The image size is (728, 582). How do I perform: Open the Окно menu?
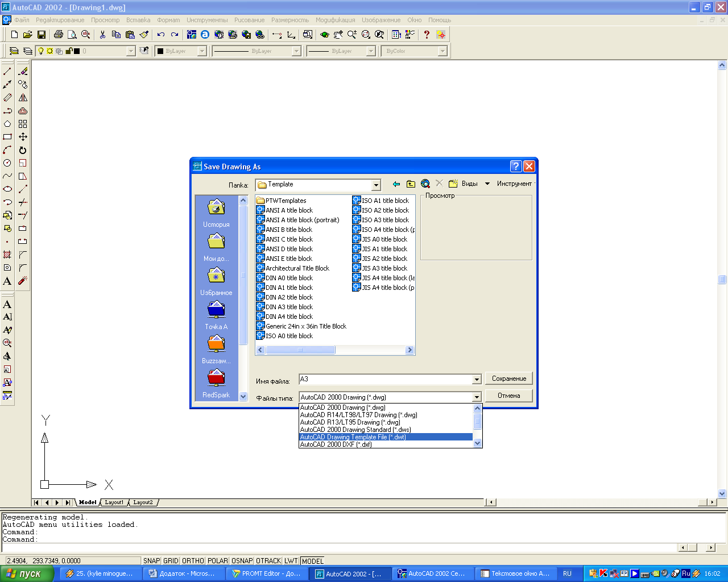pyautogui.click(x=415, y=20)
